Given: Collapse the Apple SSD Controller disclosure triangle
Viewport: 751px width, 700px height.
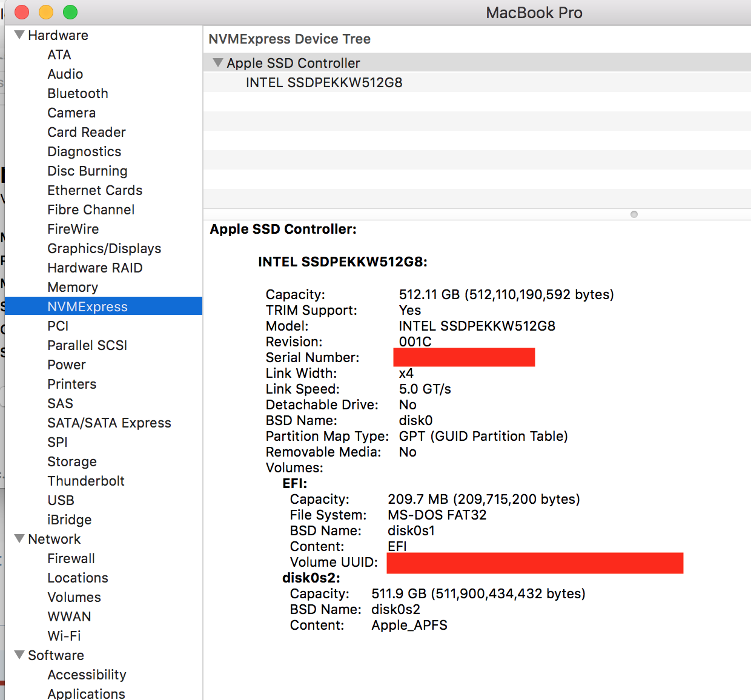Looking at the screenshot, I should (x=218, y=63).
